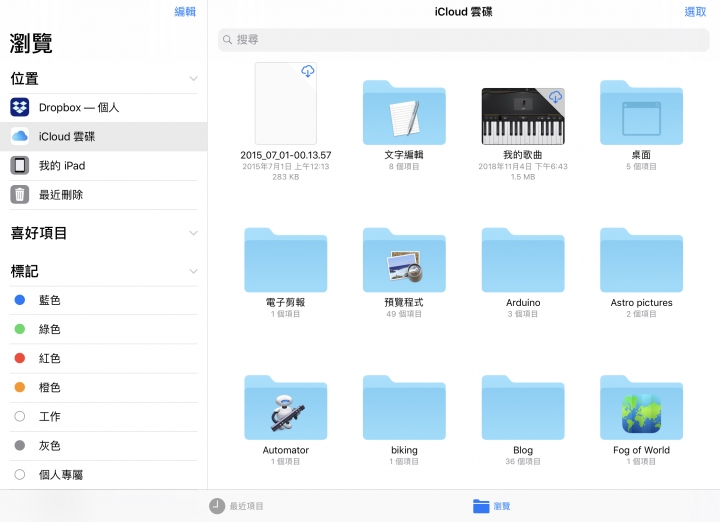Select the 綠色 green tag dot

[20, 329]
